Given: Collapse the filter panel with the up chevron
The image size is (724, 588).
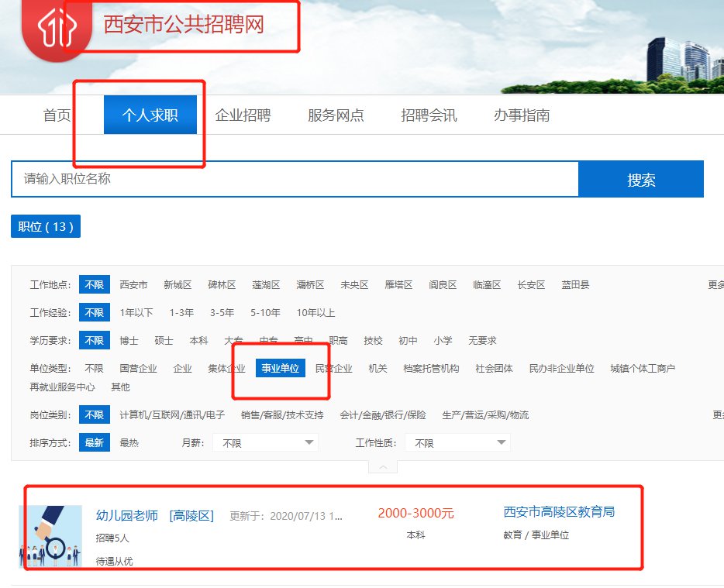Looking at the screenshot, I should tap(383, 466).
